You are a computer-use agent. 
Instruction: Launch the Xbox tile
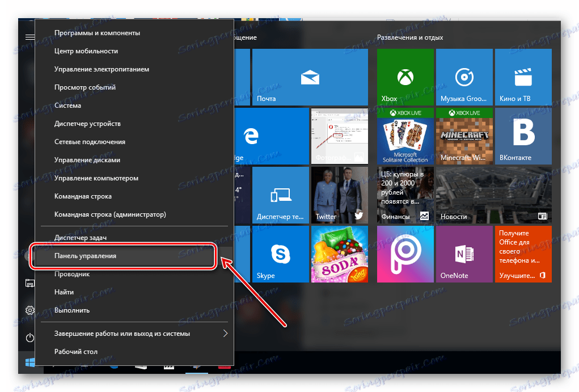tap(405, 77)
